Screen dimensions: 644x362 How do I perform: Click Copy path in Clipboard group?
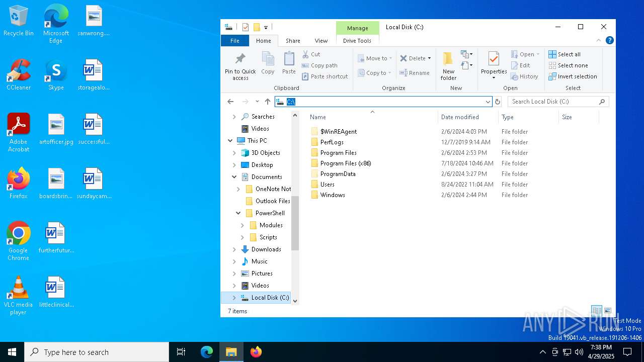pyautogui.click(x=319, y=65)
